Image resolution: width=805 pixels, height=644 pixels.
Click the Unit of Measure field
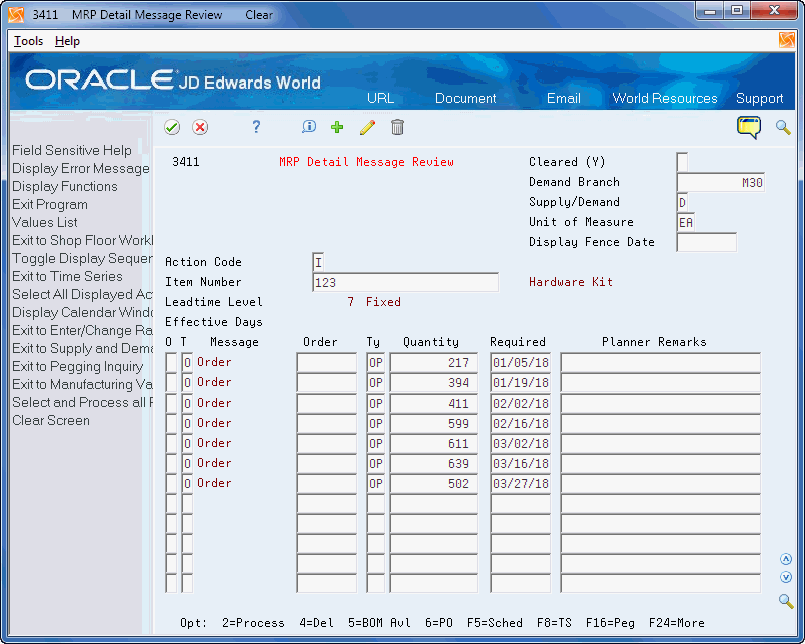[686, 222]
